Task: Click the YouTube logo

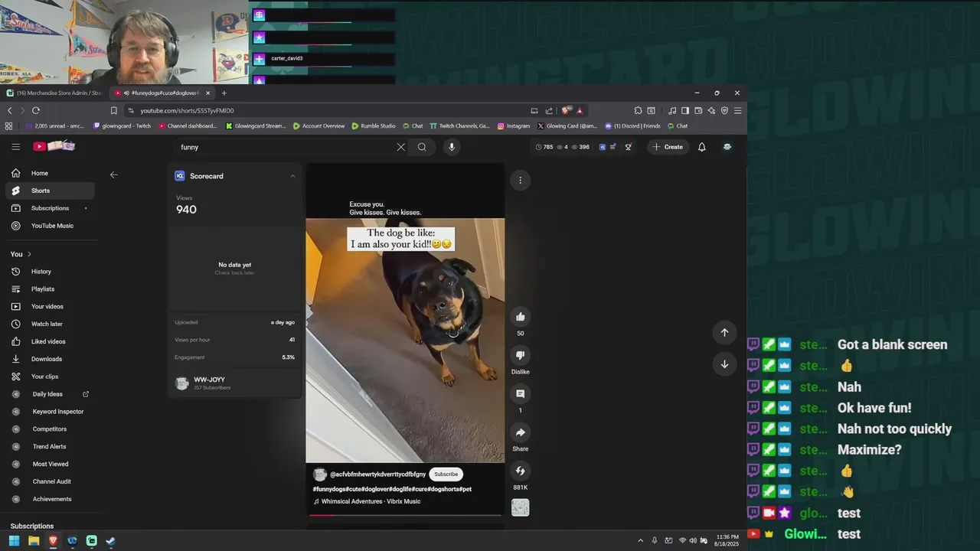Action: click(x=54, y=146)
